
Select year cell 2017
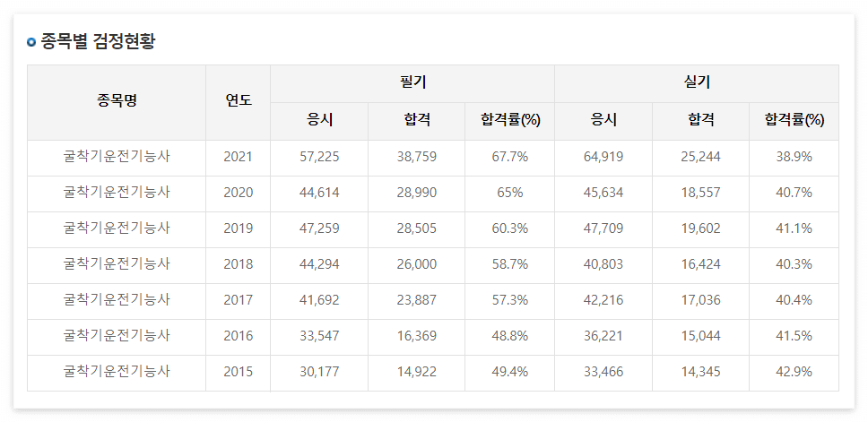(238, 300)
